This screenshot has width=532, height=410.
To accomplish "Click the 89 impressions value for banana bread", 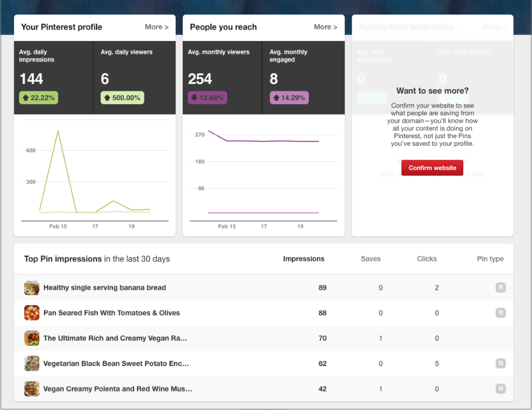I will [x=322, y=288].
